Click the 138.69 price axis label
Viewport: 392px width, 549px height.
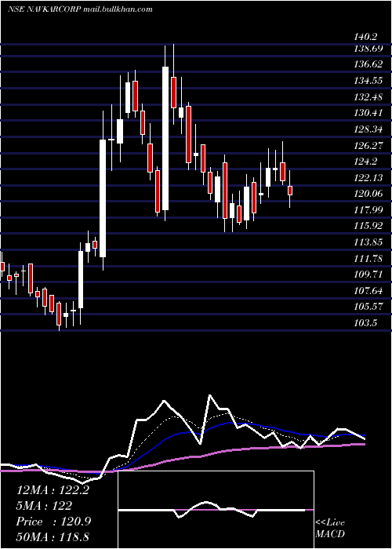pos(368,49)
